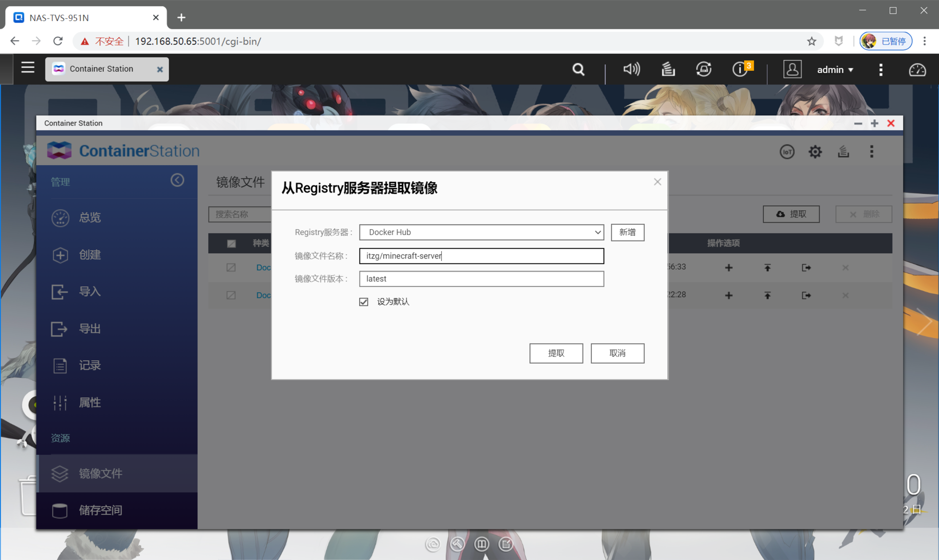Toggle the 设为默认 checkbox
This screenshot has height=560, width=939.
click(363, 302)
